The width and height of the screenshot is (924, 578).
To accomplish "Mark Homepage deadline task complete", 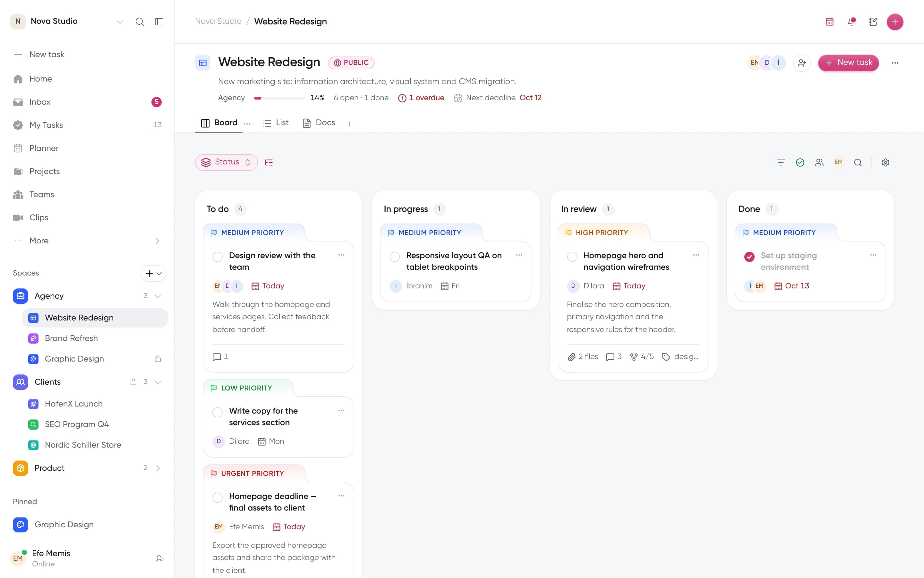I will point(217,497).
